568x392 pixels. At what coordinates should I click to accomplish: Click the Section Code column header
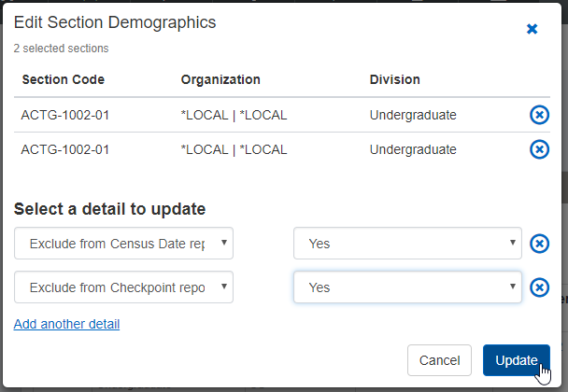[64, 79]
